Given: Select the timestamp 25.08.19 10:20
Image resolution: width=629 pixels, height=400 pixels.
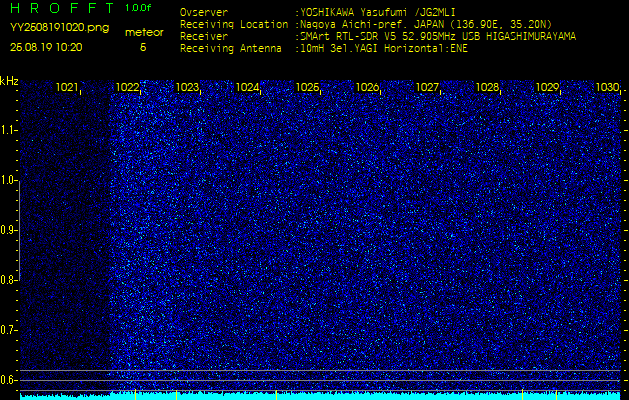Looking at the screenshot, I should click(46, 47).
